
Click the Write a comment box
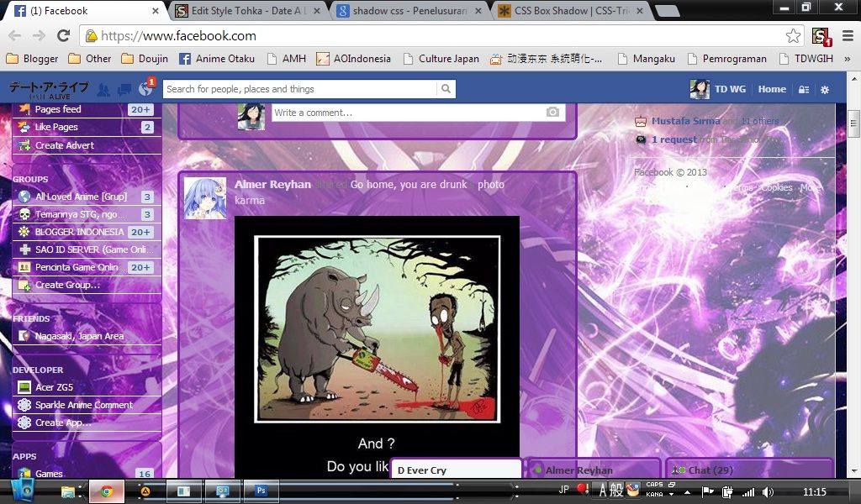click(x=419, y=113)
